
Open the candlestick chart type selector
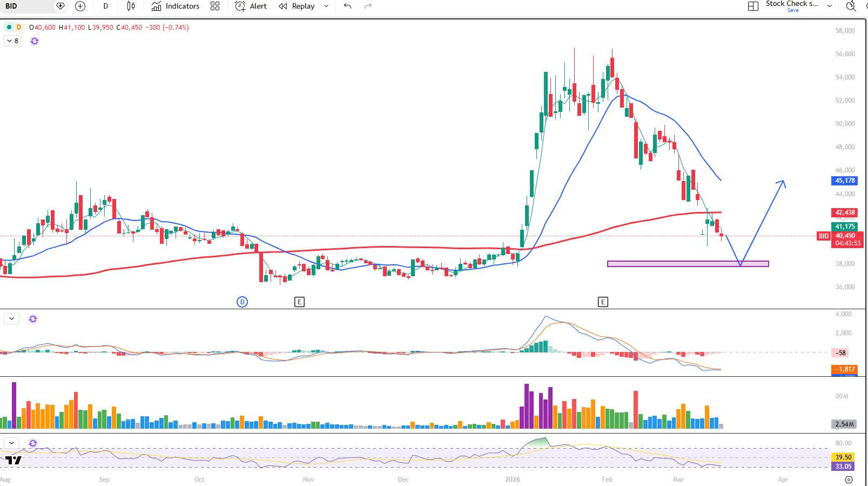(x=131, y=6)
